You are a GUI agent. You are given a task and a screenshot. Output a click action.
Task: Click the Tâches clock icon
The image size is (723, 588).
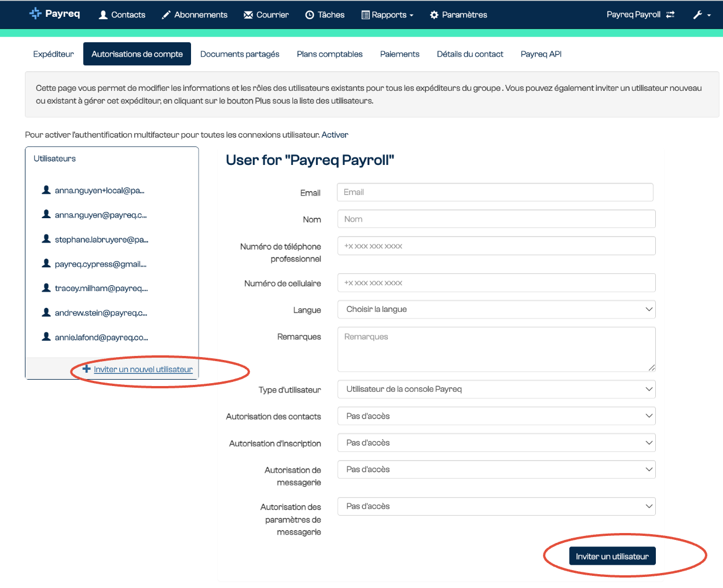[x=310, y=15]
